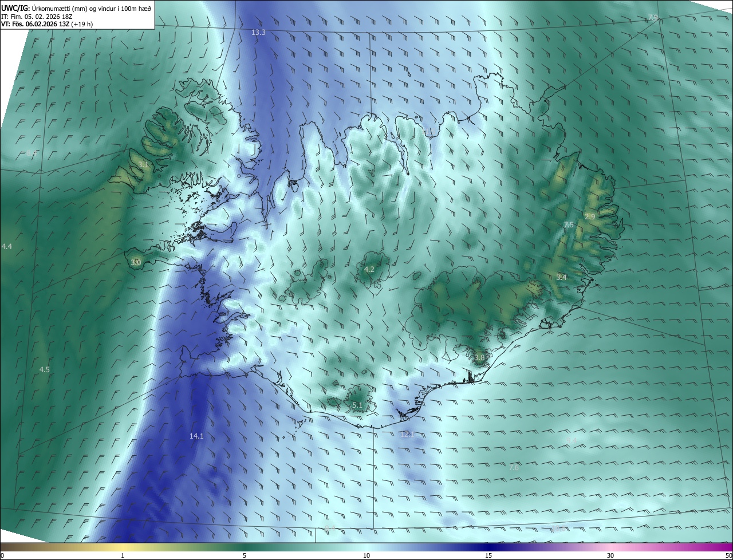
Task: Click the 3.0 value label on the map
Action: pos(136,263)
